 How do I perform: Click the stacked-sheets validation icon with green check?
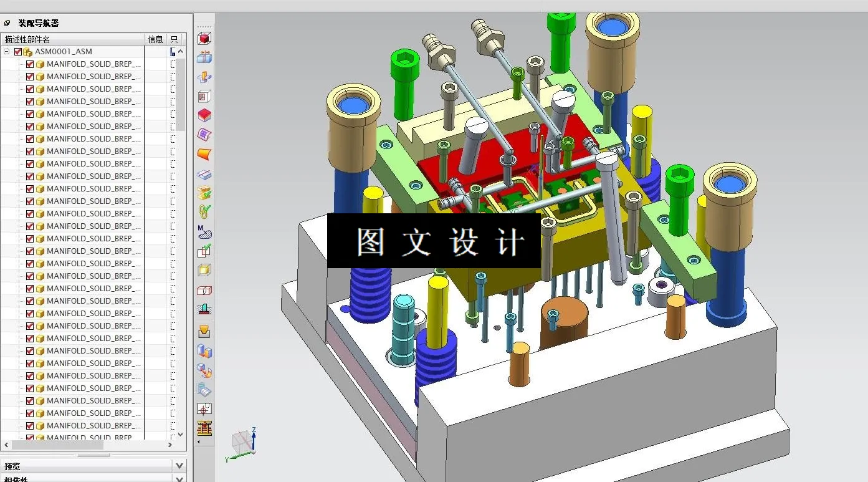(x=204, y=192)
